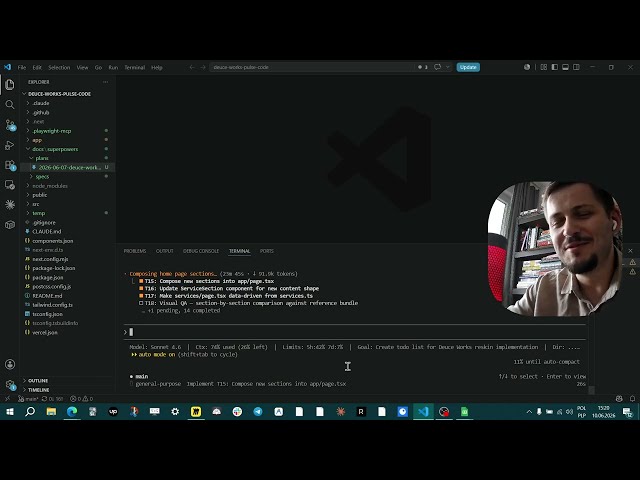Image resolution: width=640 pixels, height=480 pixels.
Task: Toggle the bottom Panel visibility
Action: tap(565, 67)
